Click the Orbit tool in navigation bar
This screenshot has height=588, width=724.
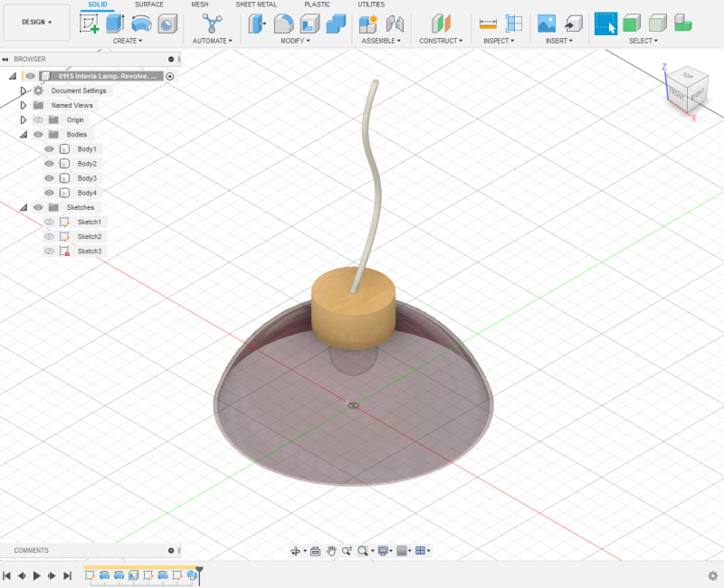pos(295,550)
